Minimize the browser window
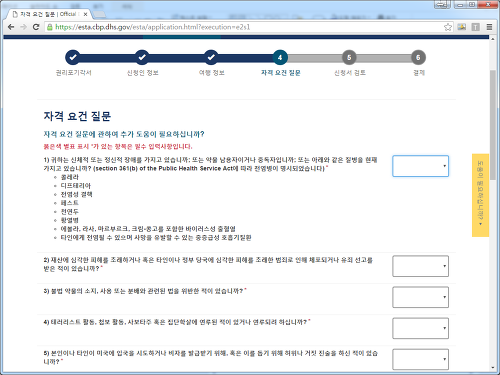This screenshot has width=500, height=375. pyautogui.click(x=460, y=5)
